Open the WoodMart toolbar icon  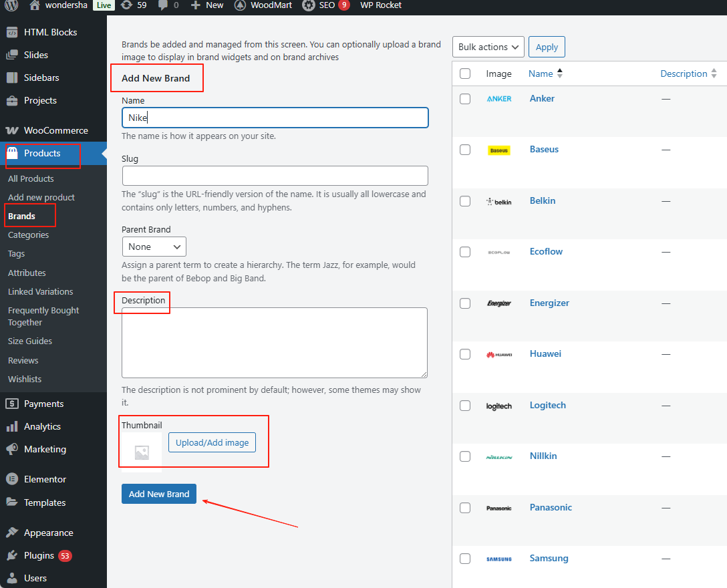pos(241,5)
